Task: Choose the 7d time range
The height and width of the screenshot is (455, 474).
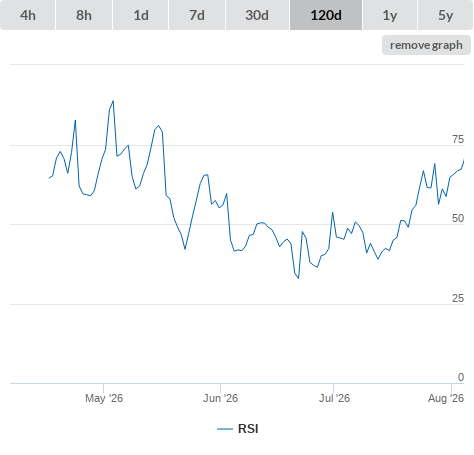Action: pos(197,15)
